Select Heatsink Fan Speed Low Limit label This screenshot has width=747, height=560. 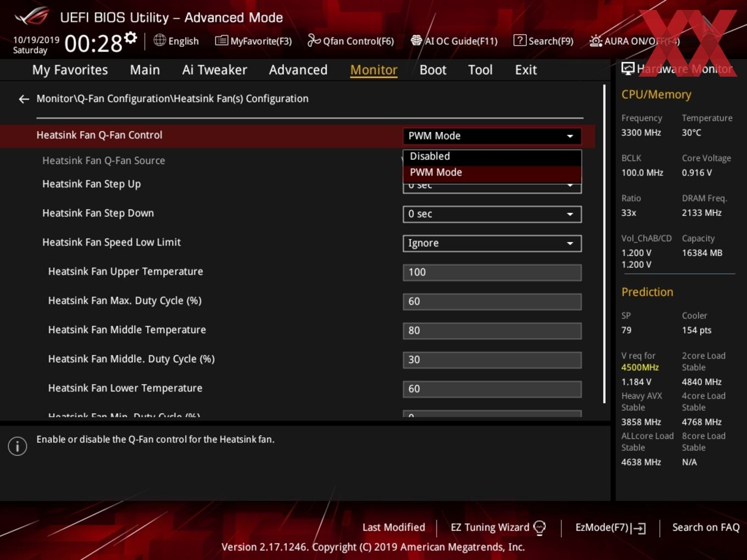tap(112, 242)
